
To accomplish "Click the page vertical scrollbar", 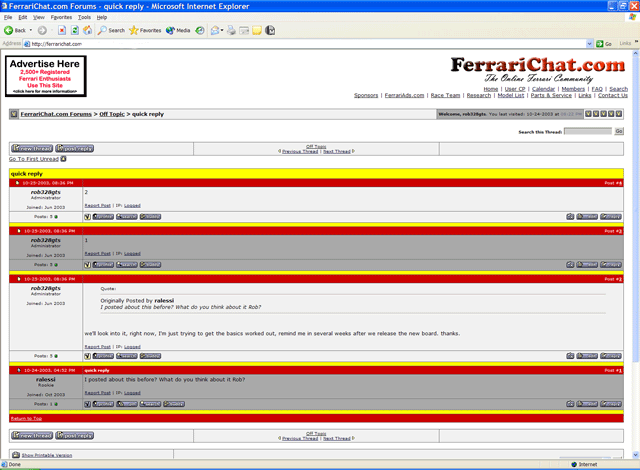I will pos(636,254).
